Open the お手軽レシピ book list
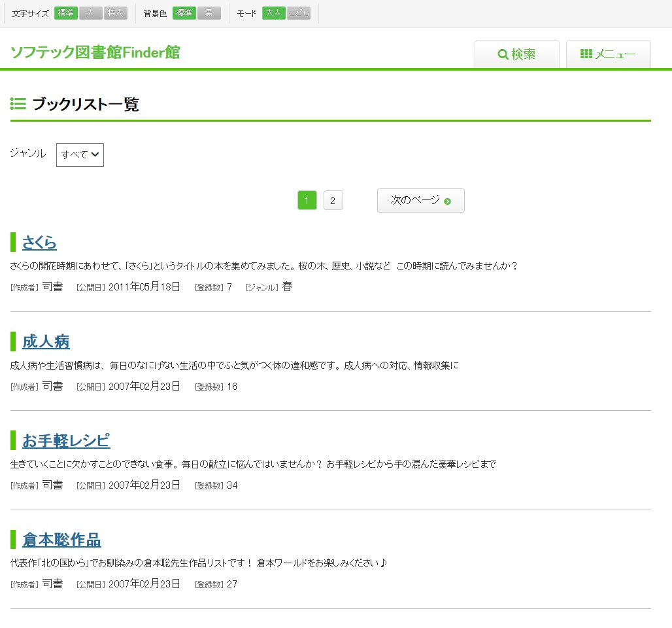 click(66, 440)
